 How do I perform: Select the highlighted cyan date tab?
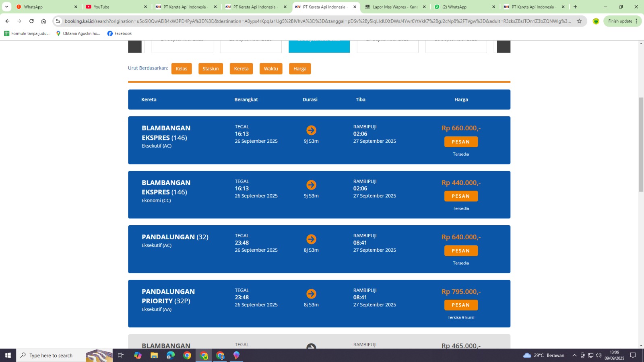(319, 46)
